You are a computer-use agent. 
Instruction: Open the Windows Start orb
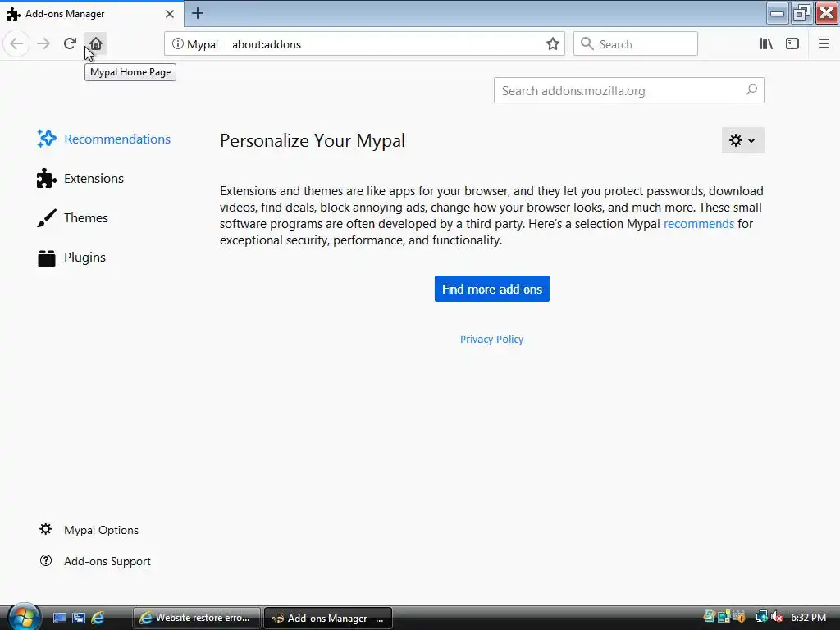coord(23,617)
